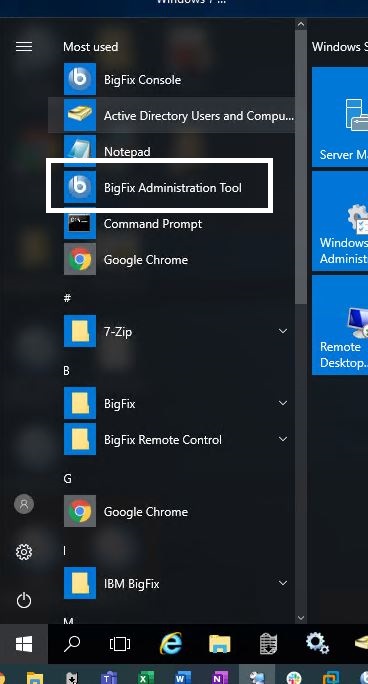Click the Power icon in sidebar
The width and height of the screenshot is (368, 684).
point(24,601)
